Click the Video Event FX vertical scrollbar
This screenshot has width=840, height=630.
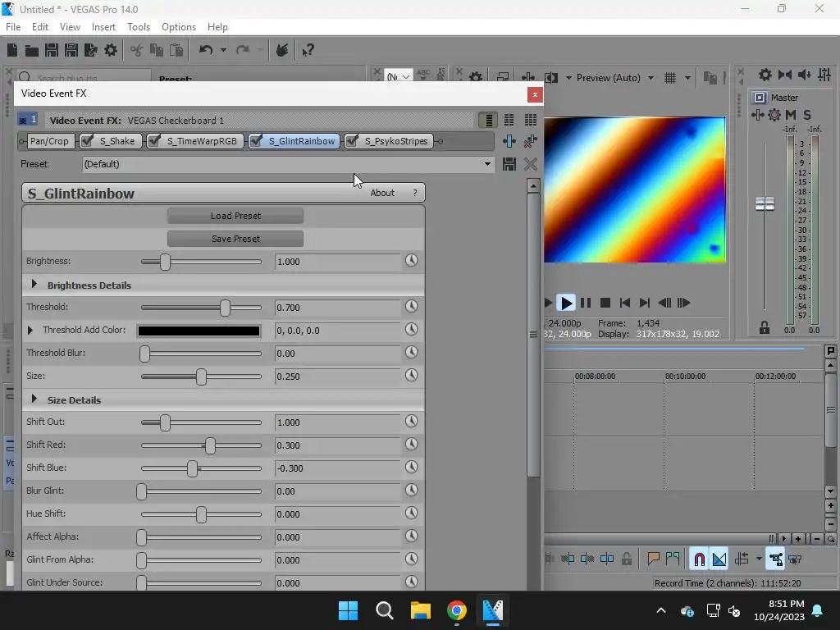533,335
